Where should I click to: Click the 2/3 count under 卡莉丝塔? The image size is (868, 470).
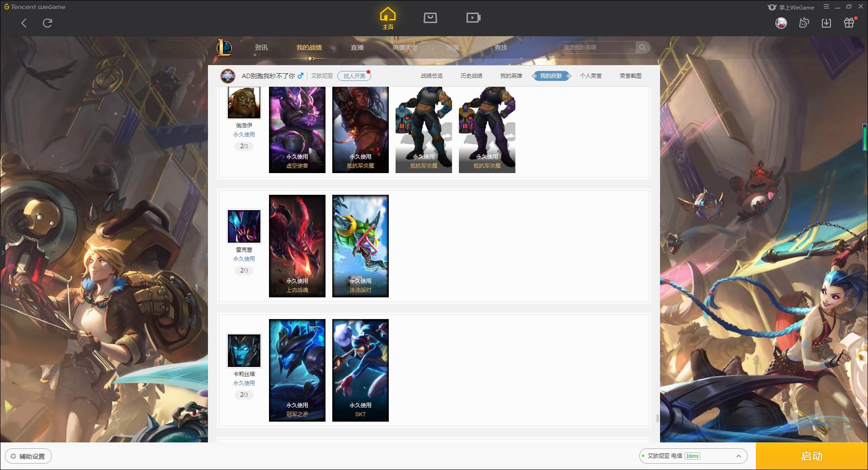[244, 395]
